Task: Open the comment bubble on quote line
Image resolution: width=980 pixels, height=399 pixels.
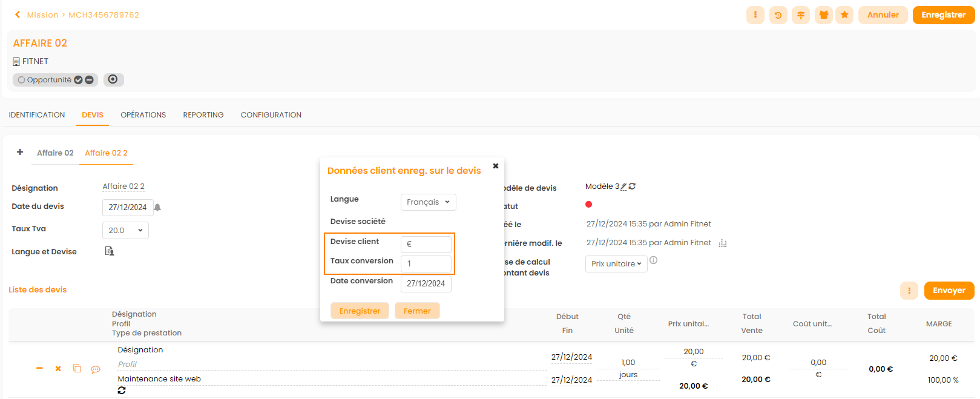Action: [x=96, y=369]
